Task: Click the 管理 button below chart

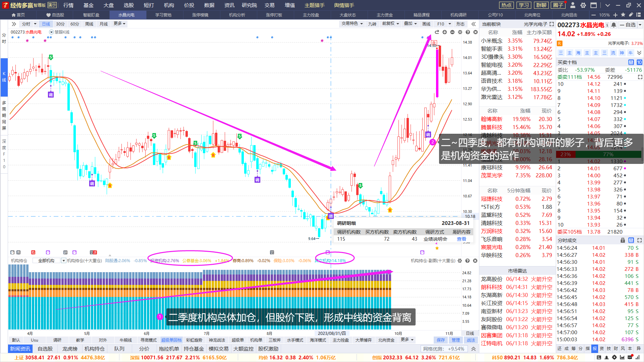Action: pyautogui.click(x=456, y=340)
